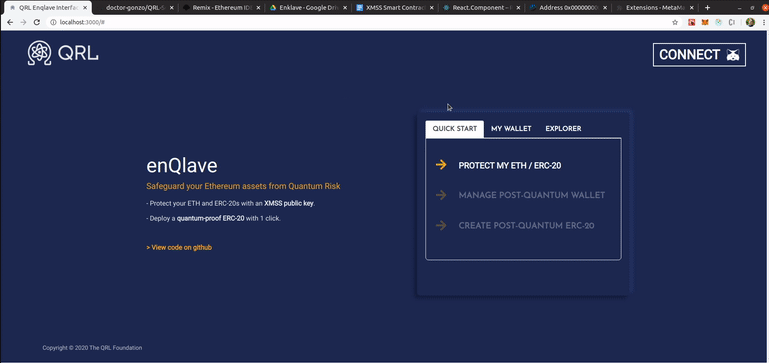This screenshot has width=769, height=363.
Task: Bookmark this page with the star icon
Action: [x=675, y=23]
